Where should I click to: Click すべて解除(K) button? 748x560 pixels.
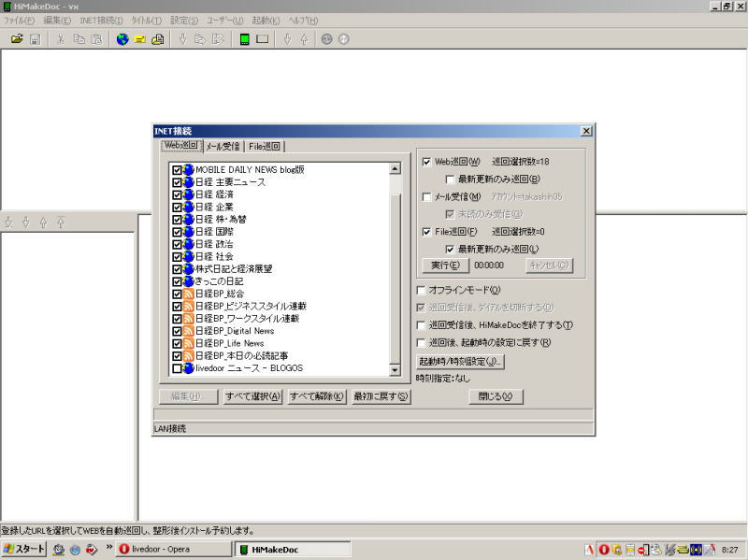[x=317, y=396]
